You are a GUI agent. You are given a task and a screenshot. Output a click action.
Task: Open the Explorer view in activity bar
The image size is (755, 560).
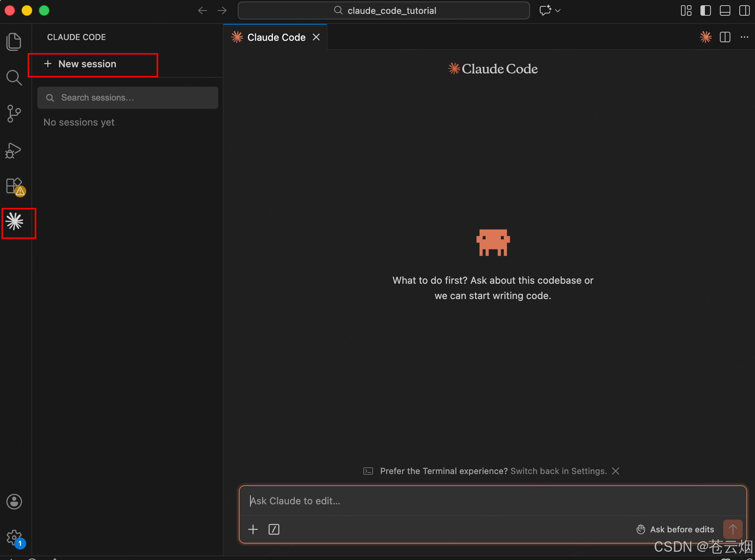(x=14, y=41)
